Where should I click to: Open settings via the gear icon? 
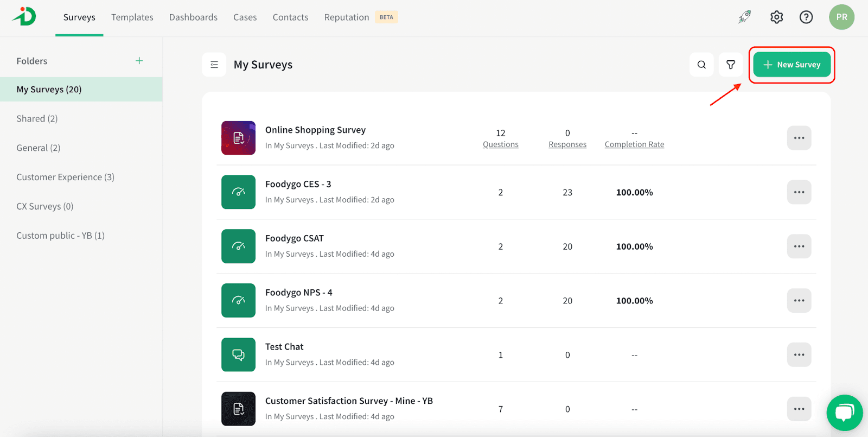pyautogui.click(x=776, y=17)
